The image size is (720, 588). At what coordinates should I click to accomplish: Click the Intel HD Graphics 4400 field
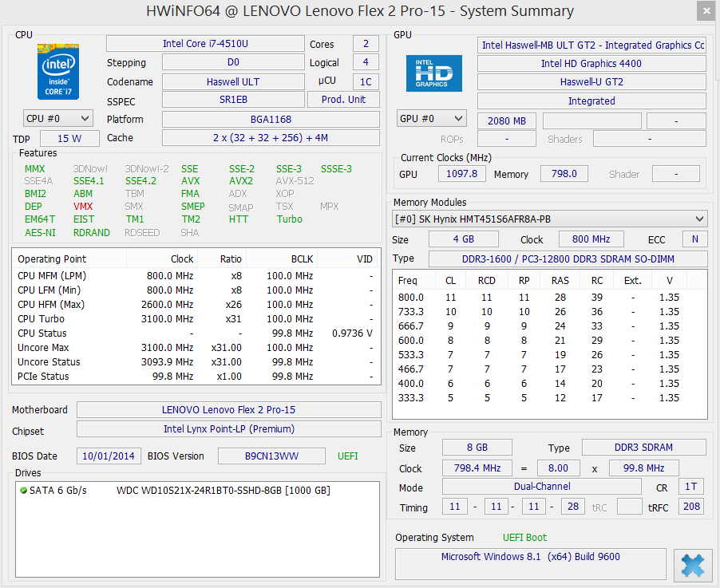click(591, 64)
